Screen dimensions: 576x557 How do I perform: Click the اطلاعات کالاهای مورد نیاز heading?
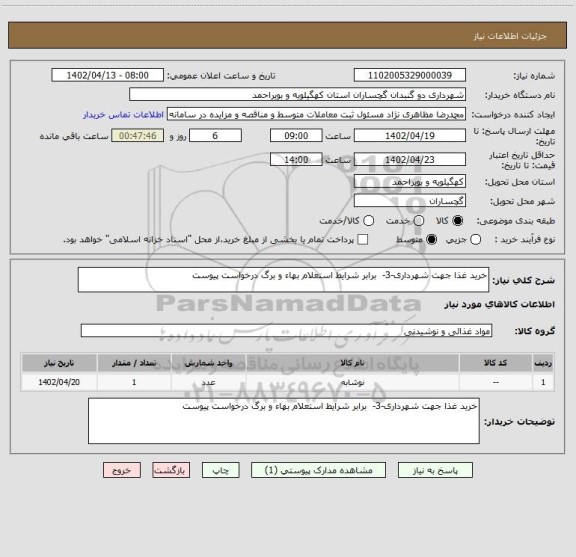500,304
